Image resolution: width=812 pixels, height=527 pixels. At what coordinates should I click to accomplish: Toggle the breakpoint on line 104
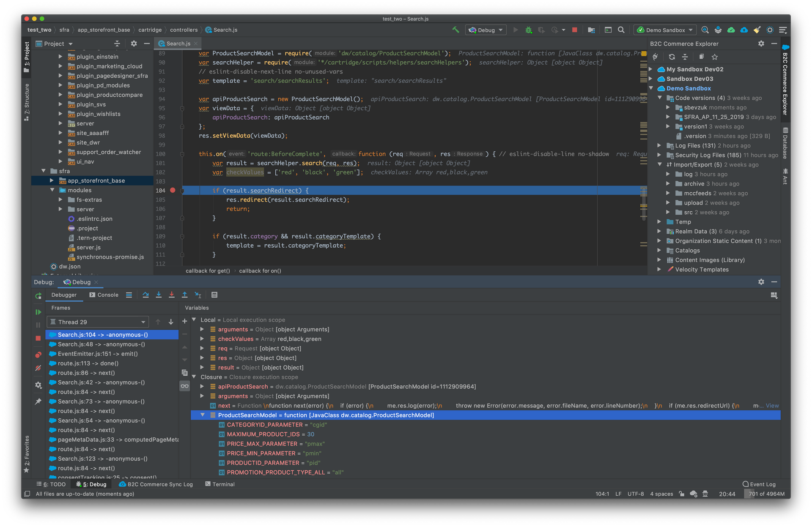pos(173,191)
